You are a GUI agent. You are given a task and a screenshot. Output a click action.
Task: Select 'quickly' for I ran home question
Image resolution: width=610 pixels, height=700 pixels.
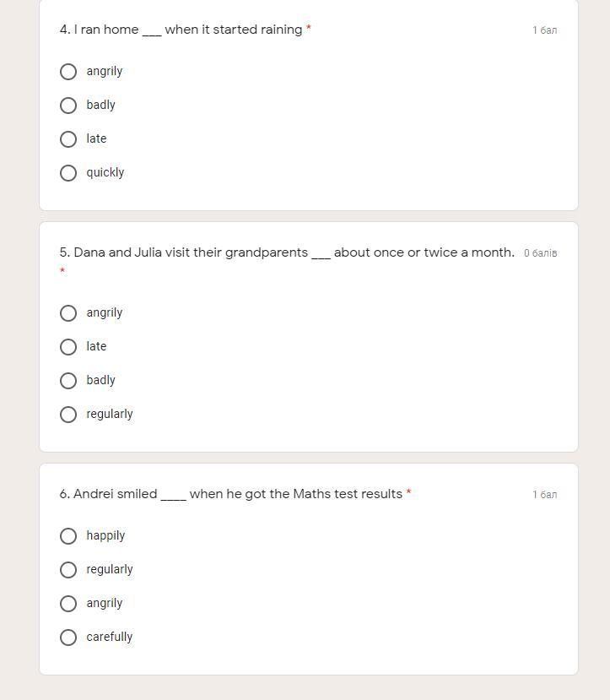[x=68, y=173]
